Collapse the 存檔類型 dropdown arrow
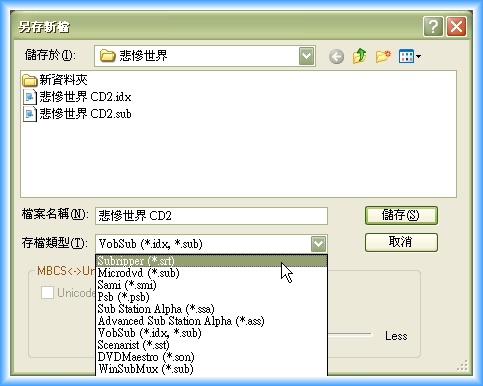Image resolution: width=483 pixels, height=386 pixels. pyautogui.click(x=318, y=244)
